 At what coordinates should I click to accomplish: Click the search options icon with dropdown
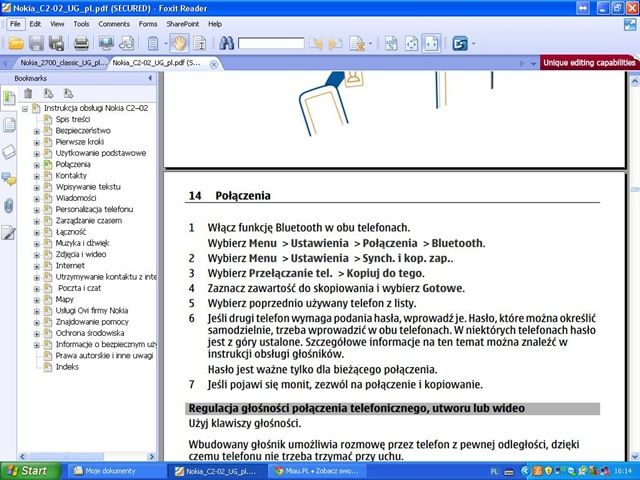click(x=357, y=43)
